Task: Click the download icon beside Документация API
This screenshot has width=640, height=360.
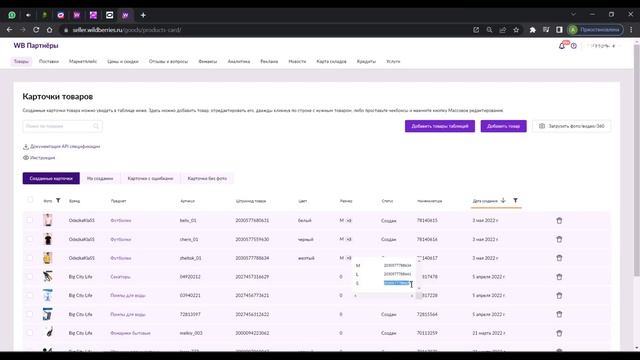Action: [x=26, y=147]
